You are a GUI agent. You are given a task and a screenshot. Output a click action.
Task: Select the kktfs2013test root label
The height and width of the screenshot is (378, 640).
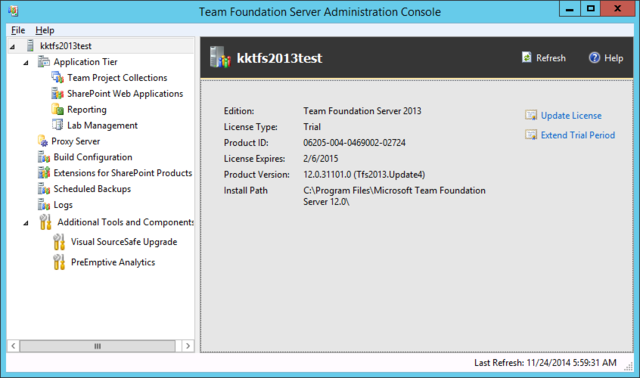point(65,46)
